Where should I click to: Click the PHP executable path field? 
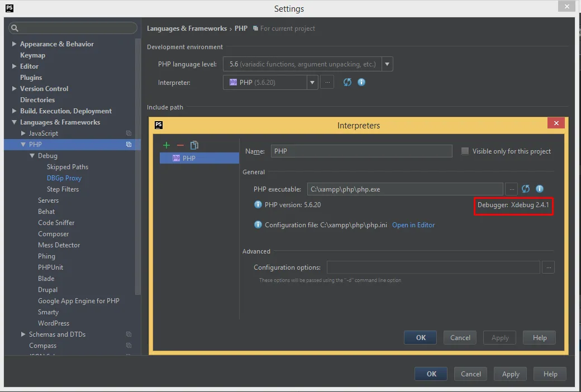pos(405,189)
